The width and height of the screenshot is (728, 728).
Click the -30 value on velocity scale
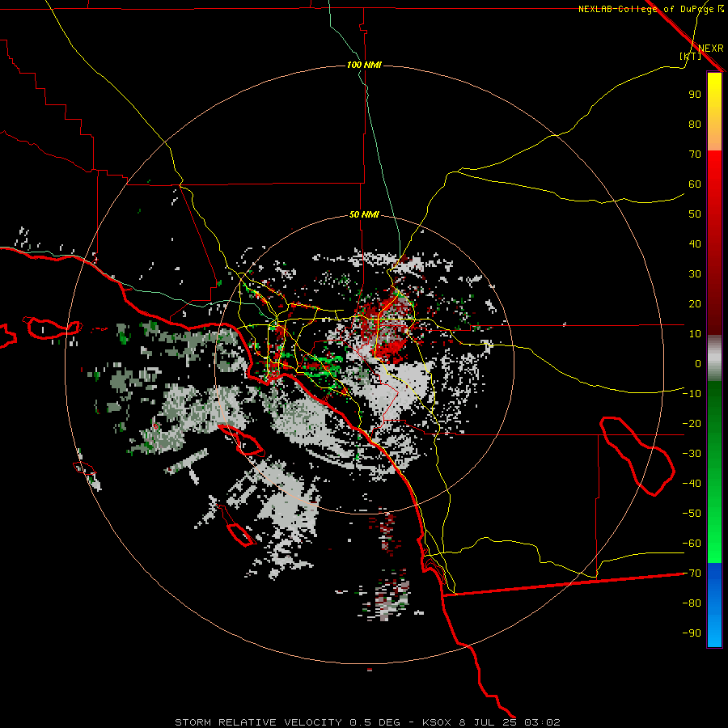pos(692,454)
